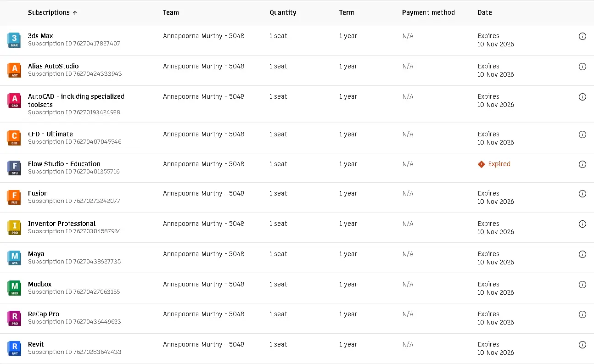Open info icon for Revit subscription
The image size is (594, 364).
pyautogui.click(x=583, y=345)
